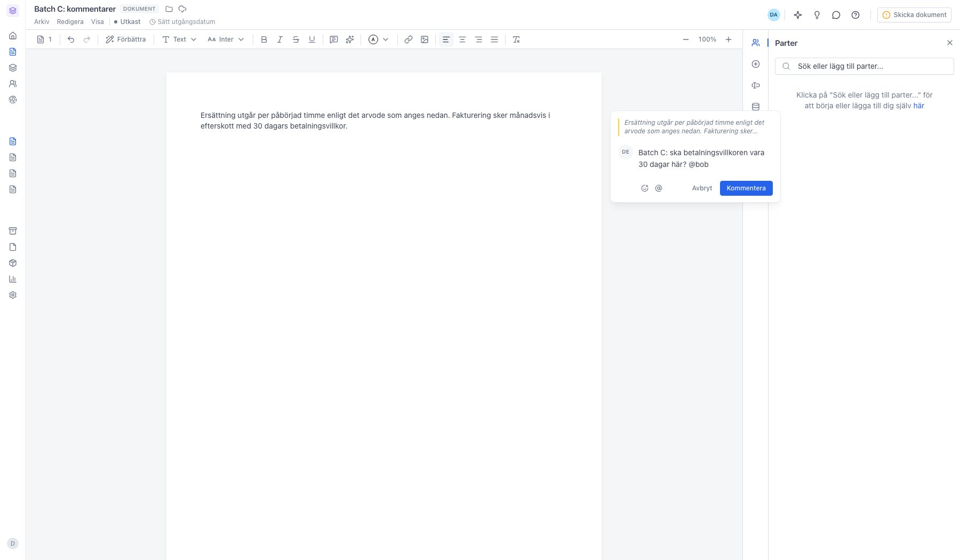Viewport: 960px width, 560px height.
Task: Click the @ mention icon in comment box
Action: pyautogui.click(x=659, y=188)
